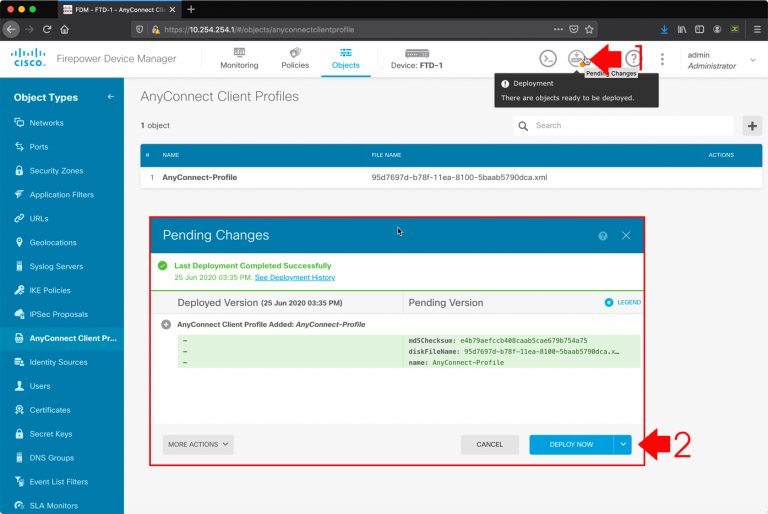Click the Cisco logo
Screen dimensions: 768x514
[x=28, y=58]
